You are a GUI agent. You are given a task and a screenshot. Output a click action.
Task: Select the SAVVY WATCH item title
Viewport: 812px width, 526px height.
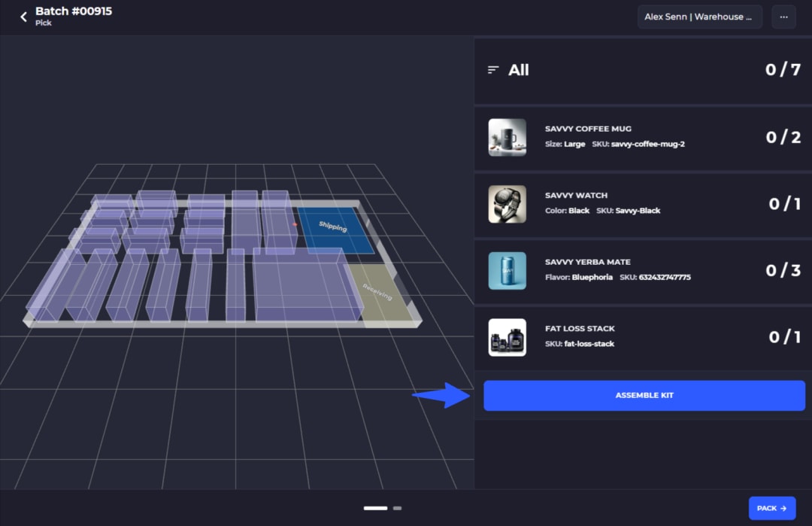576,196
